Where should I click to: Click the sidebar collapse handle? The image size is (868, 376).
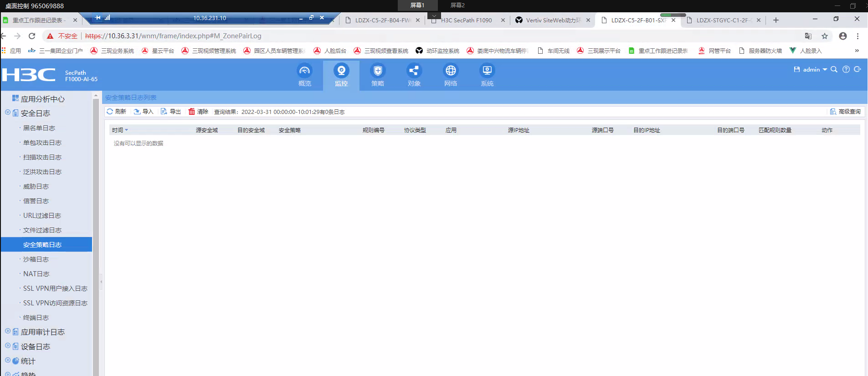click(x=101, y=282)
